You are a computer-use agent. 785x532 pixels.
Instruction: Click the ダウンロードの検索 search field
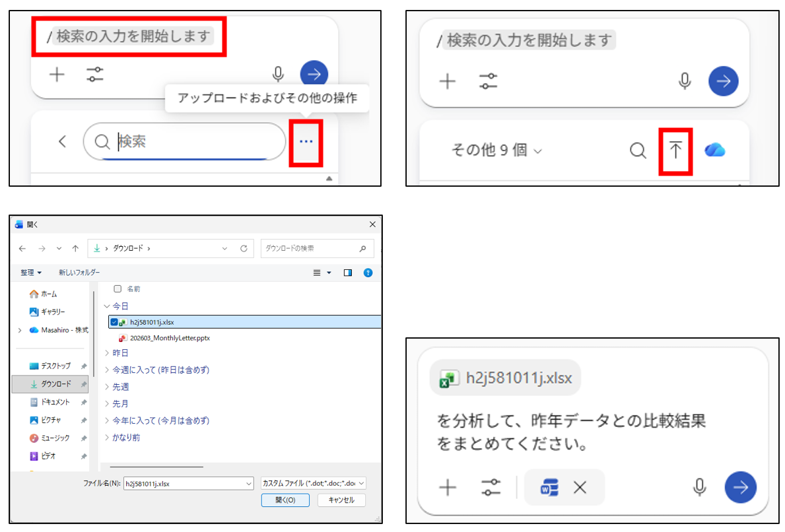[x=310, y=249]
